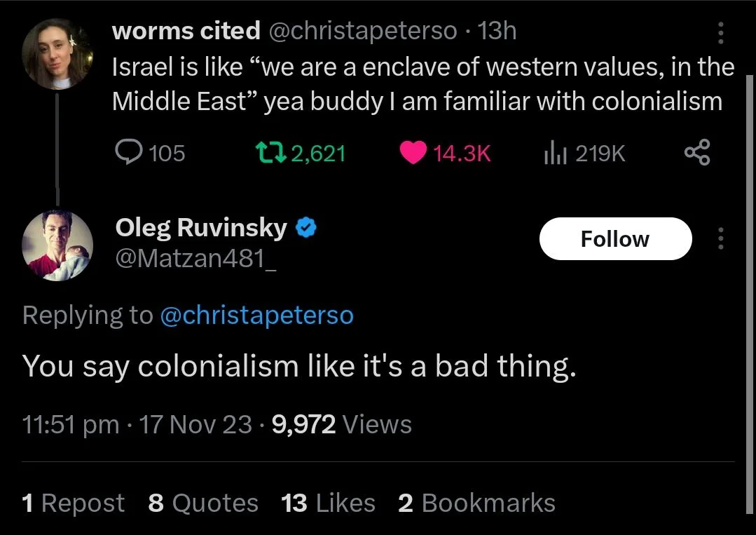Click the 2 Bookmarks count

click(477, 503)
